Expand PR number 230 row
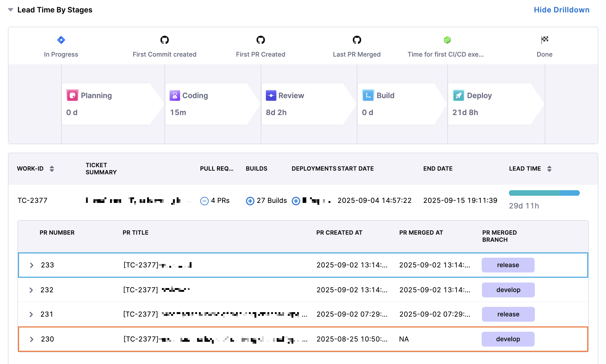 31,339
